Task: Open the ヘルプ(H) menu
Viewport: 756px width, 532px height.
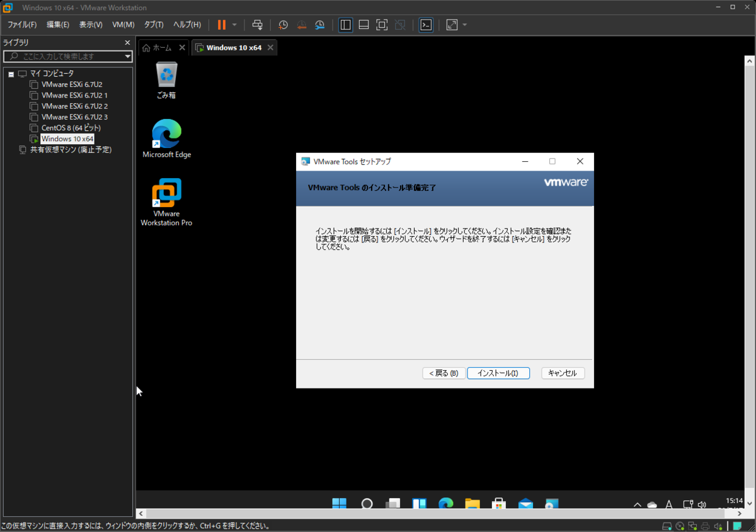Action: coord(187,25)
